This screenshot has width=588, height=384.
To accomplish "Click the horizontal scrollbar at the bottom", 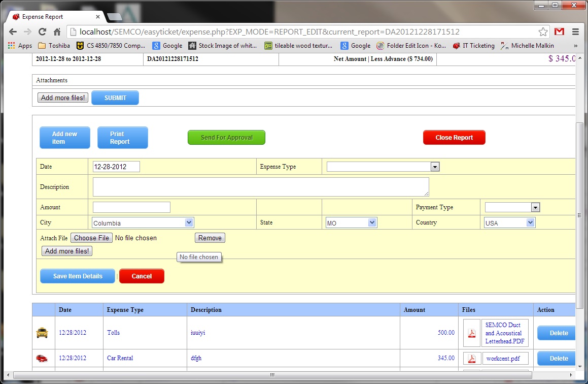I will click(272, 375).
